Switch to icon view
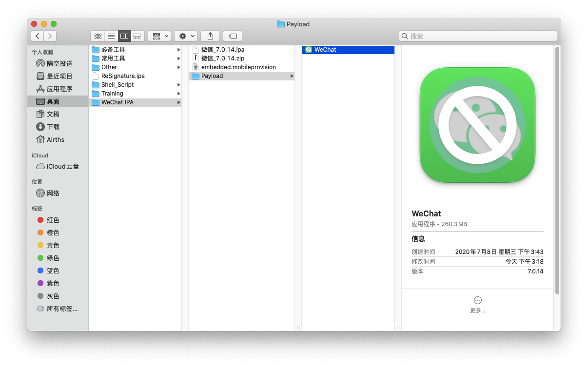This screenshot has height=367, width=588. point(98,36)
